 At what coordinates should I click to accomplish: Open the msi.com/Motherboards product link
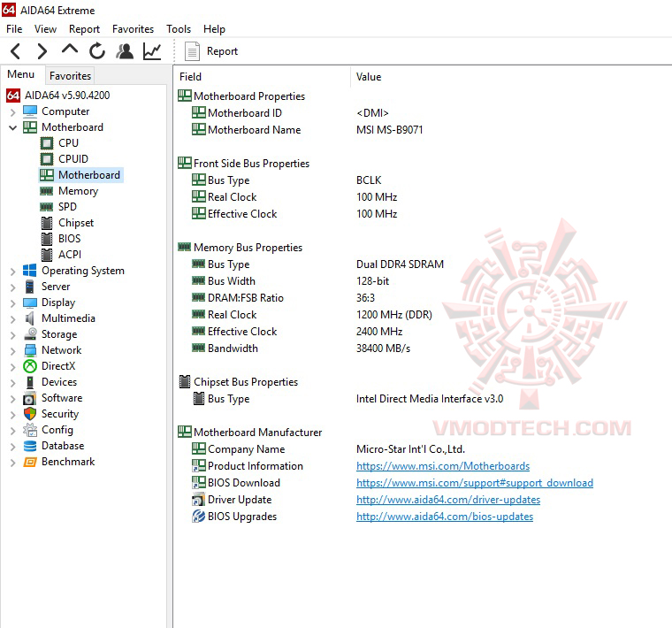443,466
